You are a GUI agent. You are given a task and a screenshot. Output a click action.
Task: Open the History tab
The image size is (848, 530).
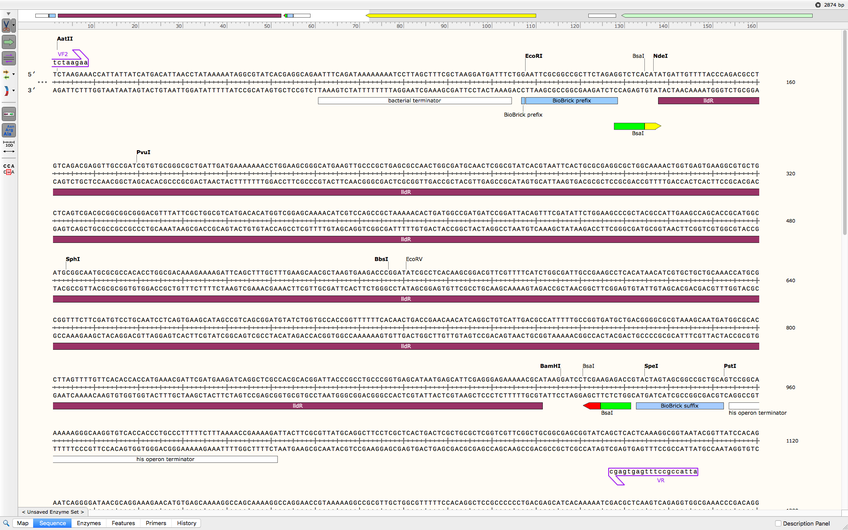[x=187, y=523]
